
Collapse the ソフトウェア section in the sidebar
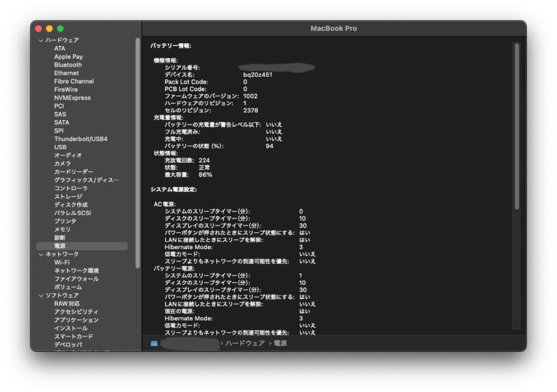coord(41,295)
